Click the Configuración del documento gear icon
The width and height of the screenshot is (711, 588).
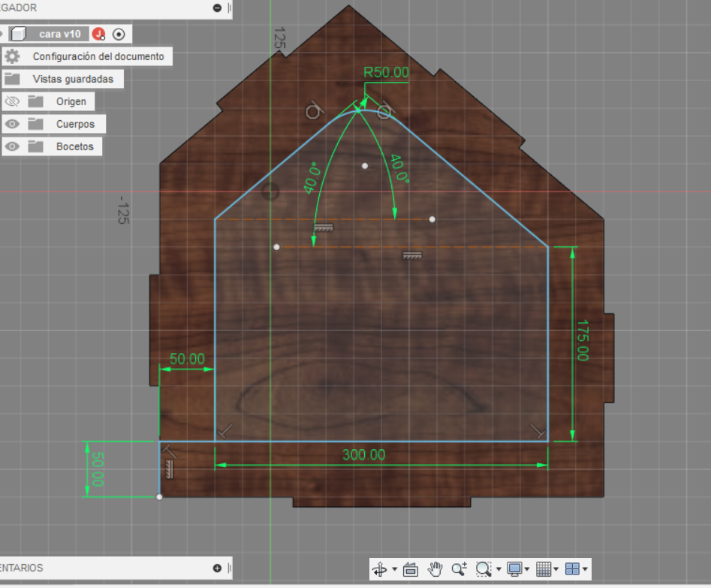tap(12, 56)
